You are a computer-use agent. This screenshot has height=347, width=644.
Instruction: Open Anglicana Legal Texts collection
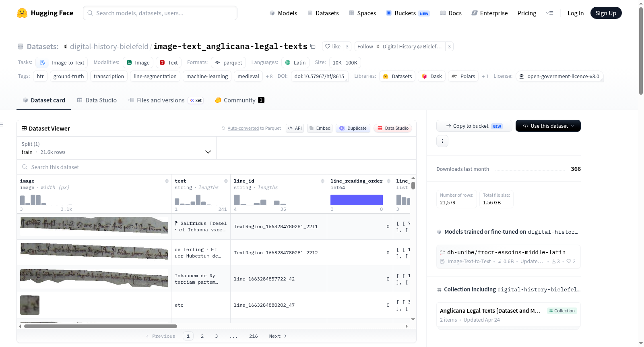point(508,315)
